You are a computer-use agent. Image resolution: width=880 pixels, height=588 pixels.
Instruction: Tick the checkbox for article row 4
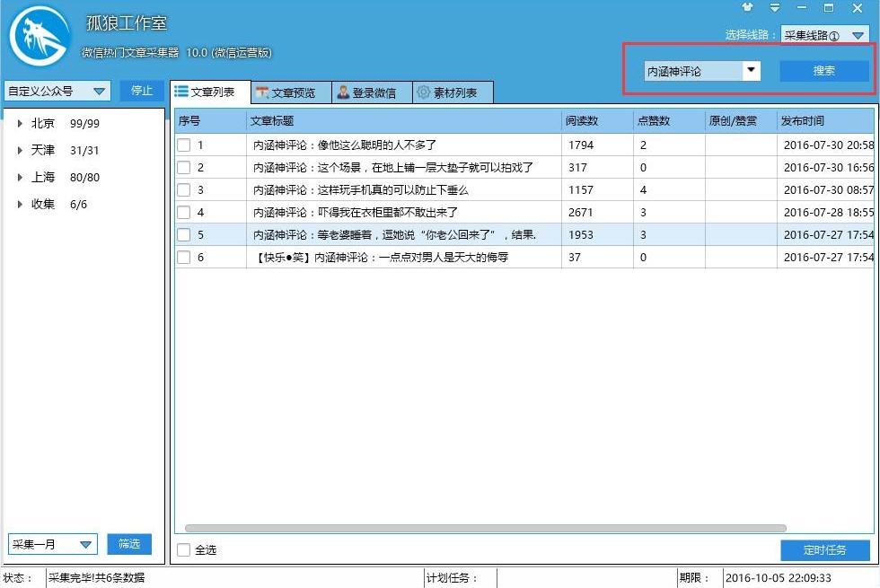tap(183, 212)
